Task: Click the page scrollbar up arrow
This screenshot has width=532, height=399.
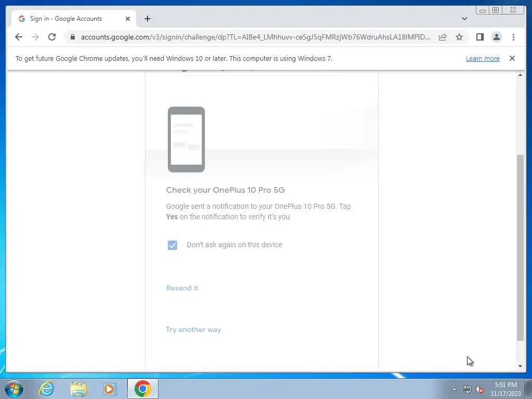Action: (520, 75)
